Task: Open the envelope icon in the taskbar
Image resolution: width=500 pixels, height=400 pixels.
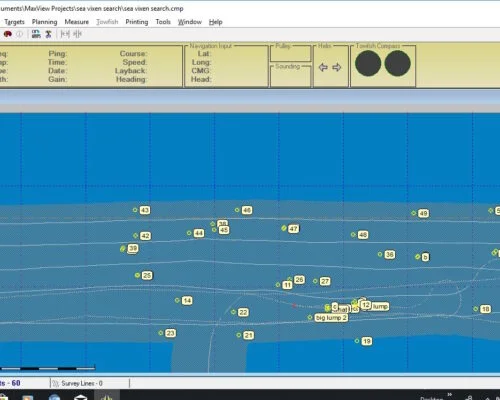Action: tap(80, 397)
